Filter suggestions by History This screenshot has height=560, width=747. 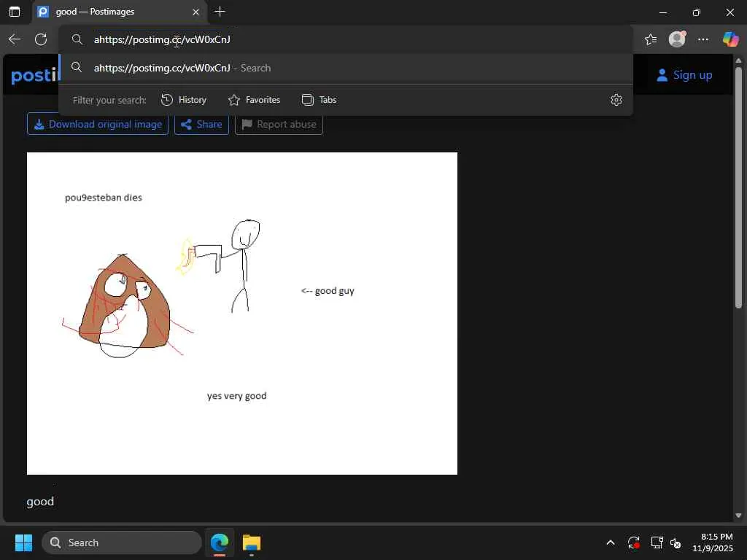(184, 100)
